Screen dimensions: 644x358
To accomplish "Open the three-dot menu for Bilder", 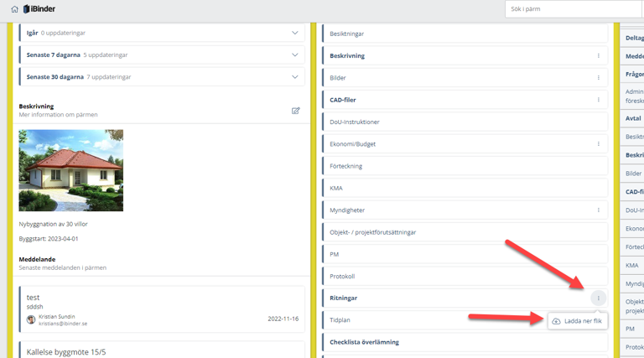I will pos(599,78).
